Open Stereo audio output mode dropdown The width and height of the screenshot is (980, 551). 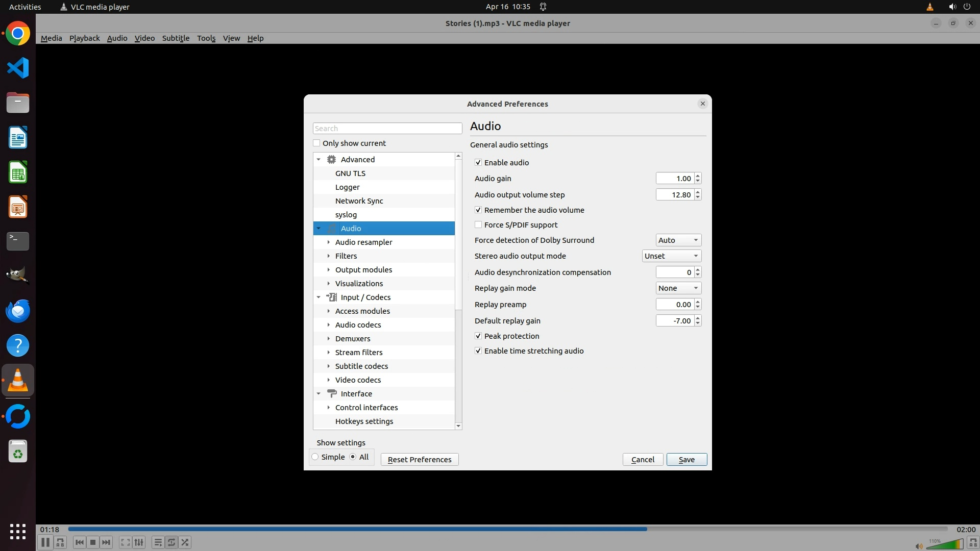[671, 256]
